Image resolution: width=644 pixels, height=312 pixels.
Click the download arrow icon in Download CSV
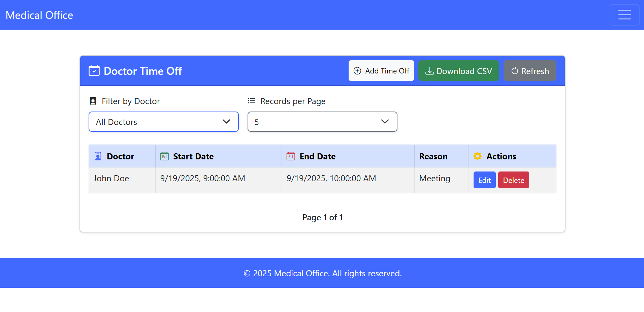point(429,71)
